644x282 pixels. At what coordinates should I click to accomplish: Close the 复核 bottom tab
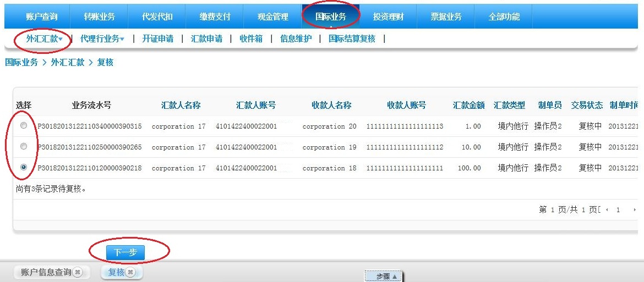[130, 272]
